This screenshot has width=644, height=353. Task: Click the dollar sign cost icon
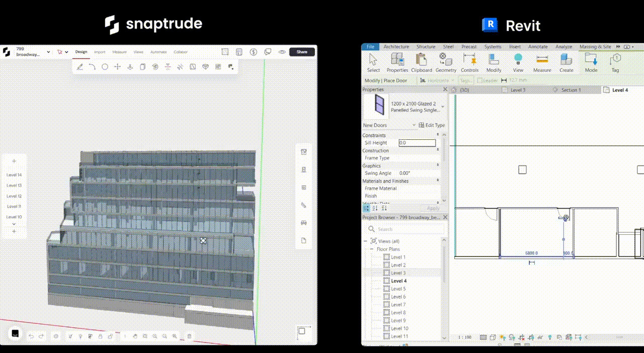[x=254, y=52]
